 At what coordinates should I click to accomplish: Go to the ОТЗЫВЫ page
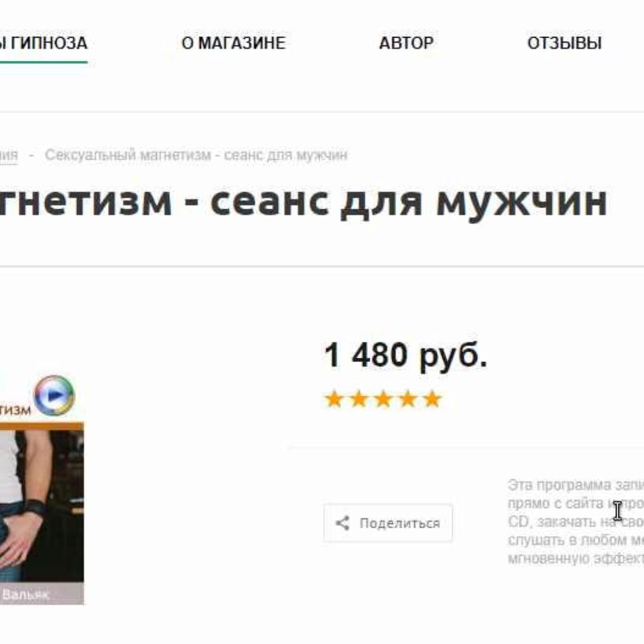[565, 43]
